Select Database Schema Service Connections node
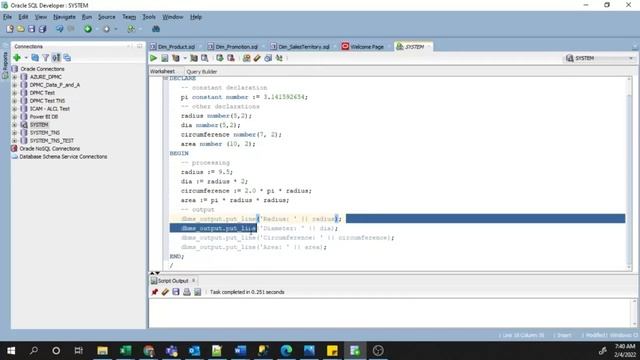 point(63,156)
